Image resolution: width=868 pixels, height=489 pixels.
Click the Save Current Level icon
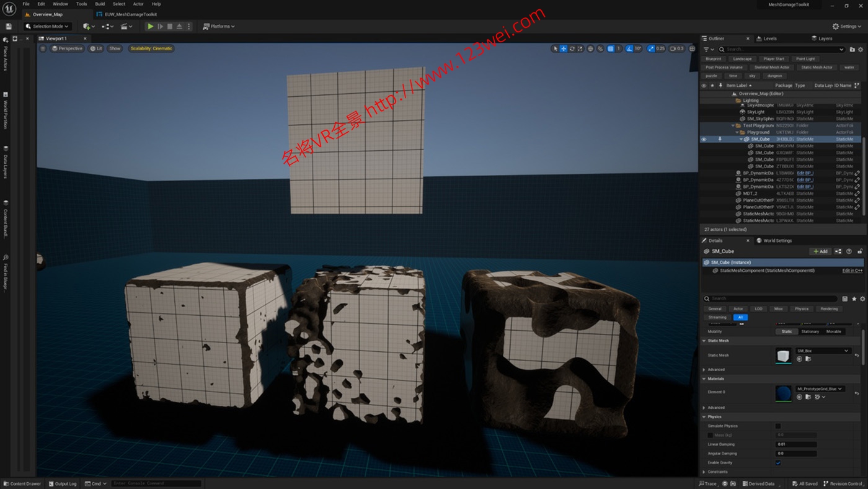pos(8,26)
